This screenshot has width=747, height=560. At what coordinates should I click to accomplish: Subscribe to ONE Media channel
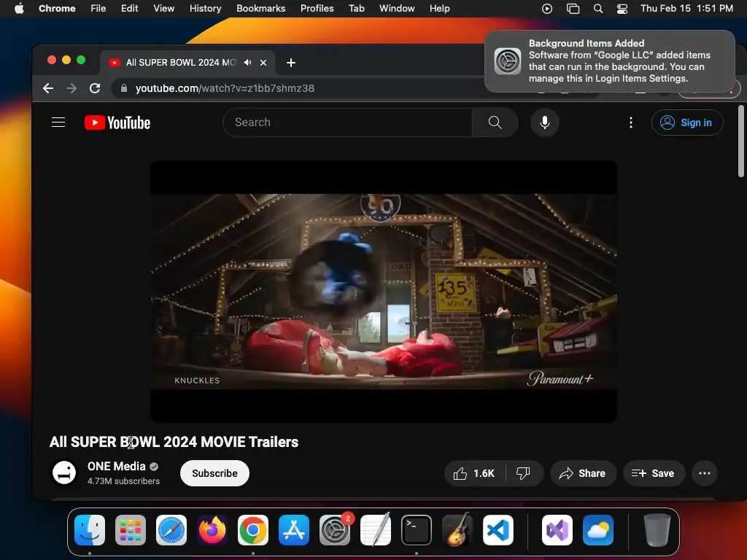[x=215, y=473]
